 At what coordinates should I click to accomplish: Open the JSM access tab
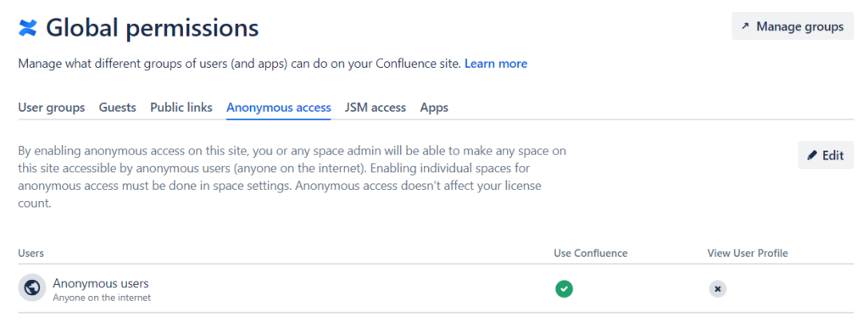pos(376,108)
